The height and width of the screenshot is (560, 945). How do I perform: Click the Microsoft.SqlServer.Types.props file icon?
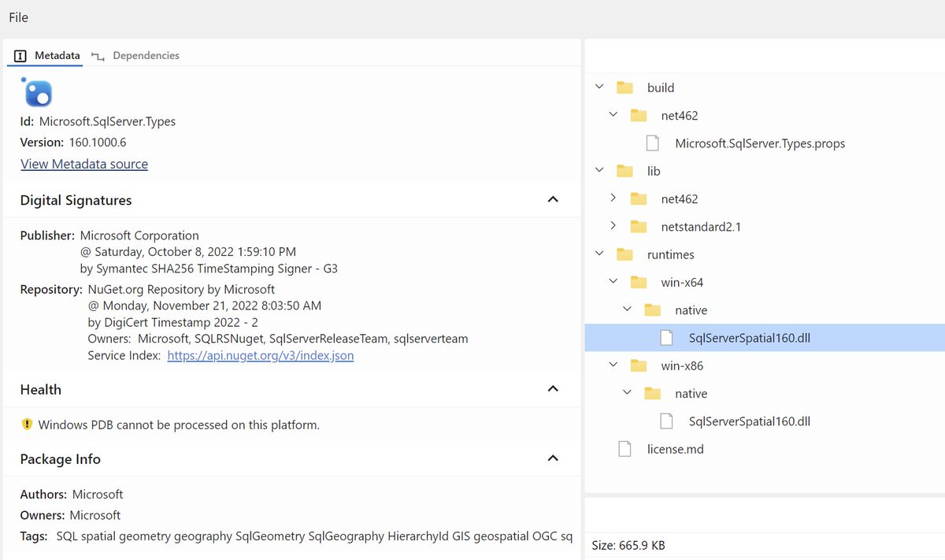(653, 143)
